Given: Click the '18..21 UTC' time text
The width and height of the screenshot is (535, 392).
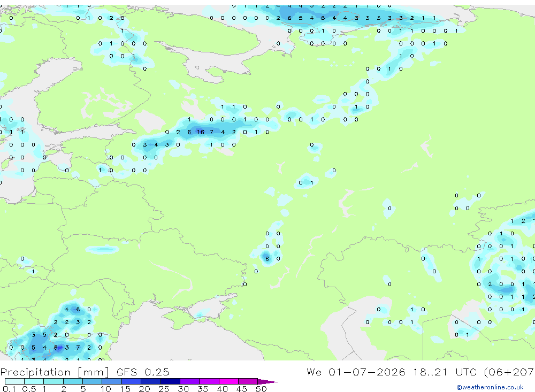Looking at the screenshot, I should point(445,372).
